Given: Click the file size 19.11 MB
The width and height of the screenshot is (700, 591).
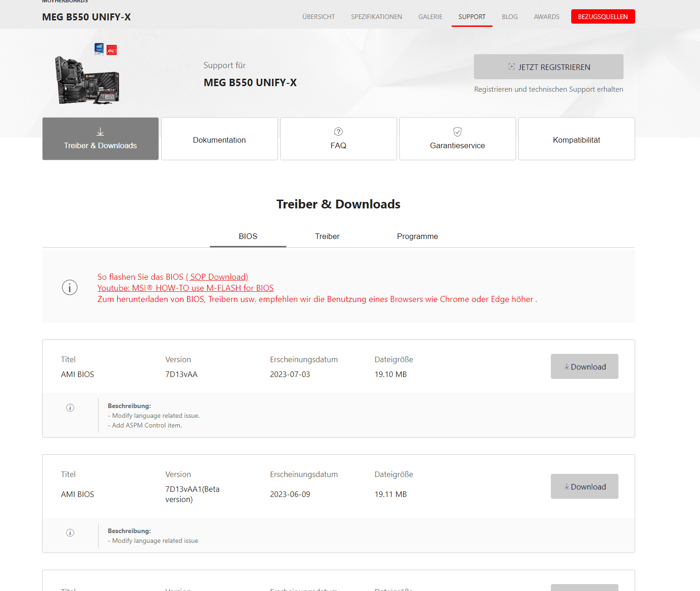Looking at the screenshot, I should (x=391, y=494).
